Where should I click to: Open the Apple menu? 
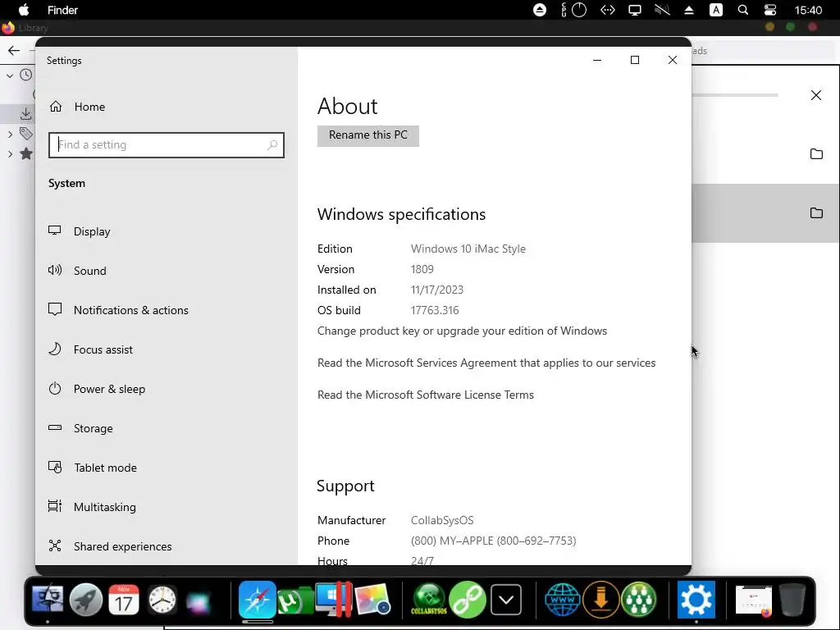[24, 10]
